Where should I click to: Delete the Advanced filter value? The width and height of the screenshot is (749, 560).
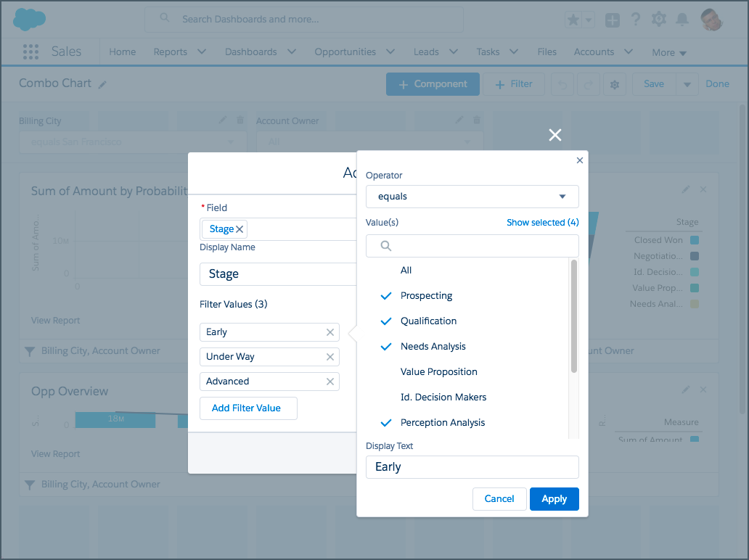tap(330, 382)
